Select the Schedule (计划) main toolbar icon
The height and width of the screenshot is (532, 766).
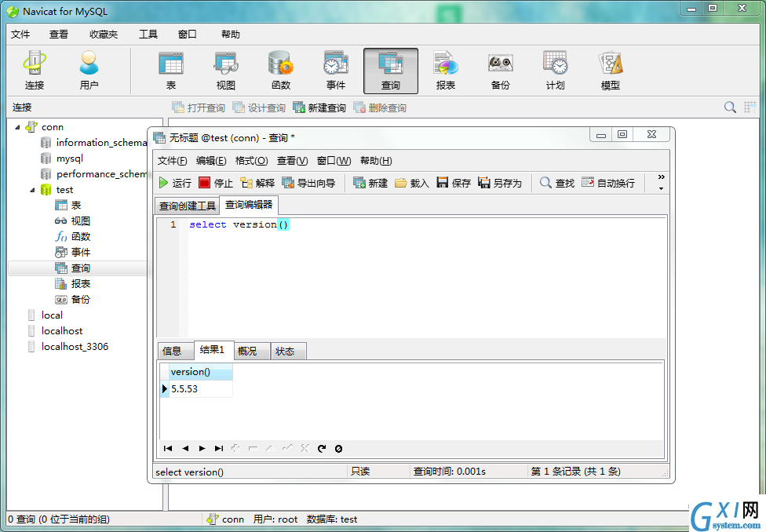556,71
